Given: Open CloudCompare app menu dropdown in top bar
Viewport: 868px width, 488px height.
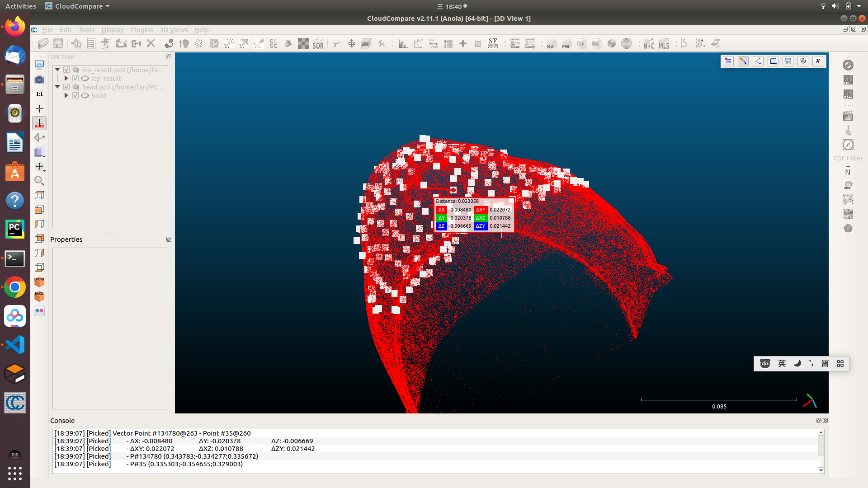Looking at the screenshot, I should pos(78,6).
